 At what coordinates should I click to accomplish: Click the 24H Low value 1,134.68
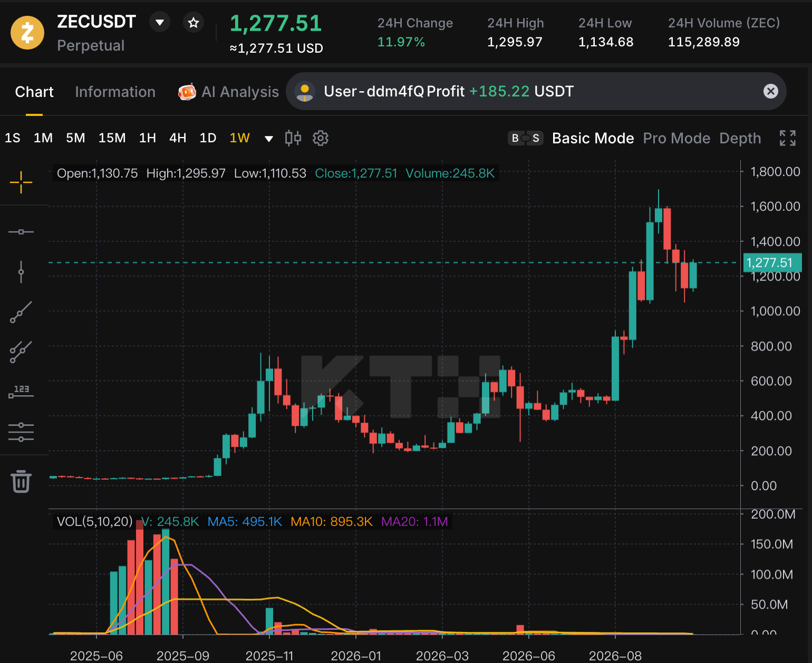[x=606, y=42]
